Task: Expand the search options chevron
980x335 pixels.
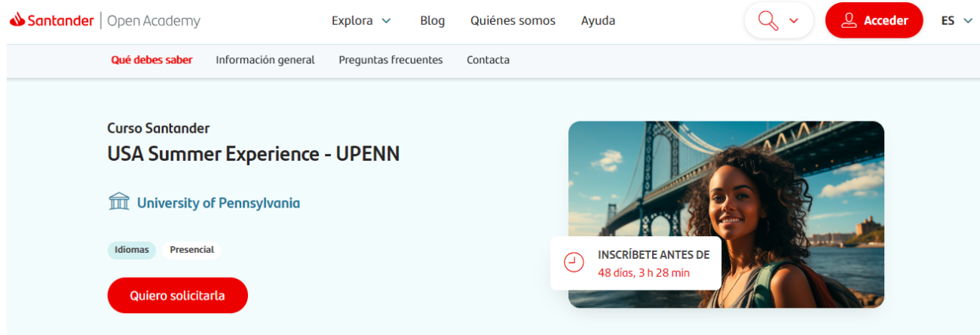Action: pos(793,21)
